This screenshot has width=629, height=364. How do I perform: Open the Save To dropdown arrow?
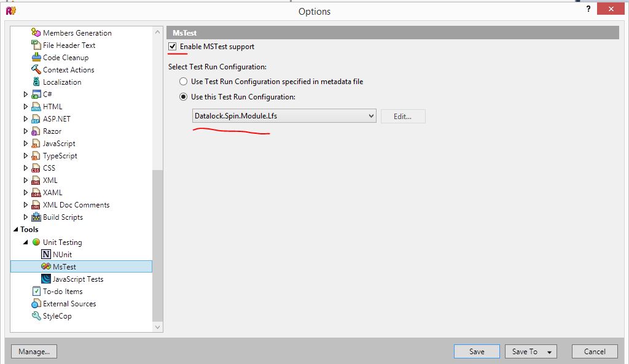549,352
